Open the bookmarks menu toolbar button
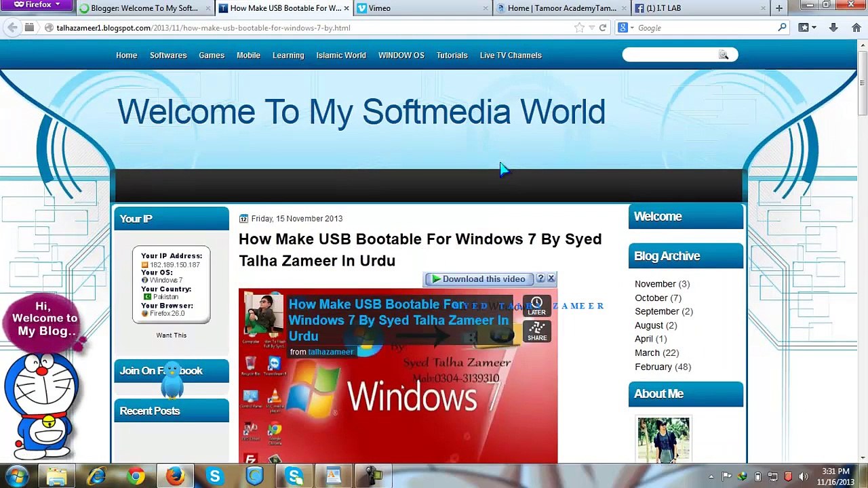 [806, 28]
